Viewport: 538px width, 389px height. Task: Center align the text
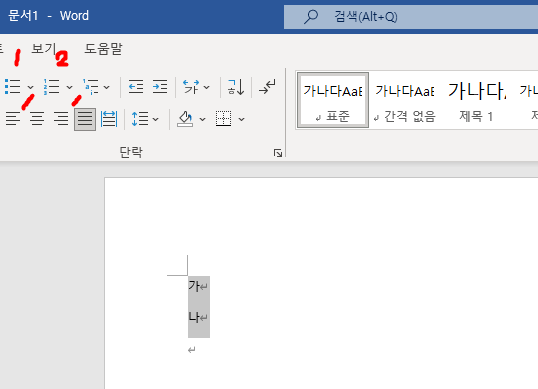click(x=37, y=119)
